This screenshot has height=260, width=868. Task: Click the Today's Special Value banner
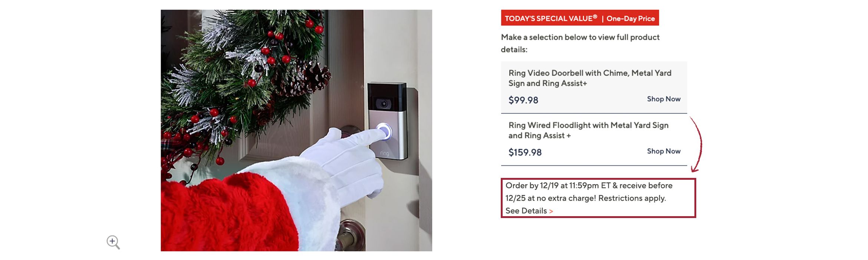coord(580,18)
